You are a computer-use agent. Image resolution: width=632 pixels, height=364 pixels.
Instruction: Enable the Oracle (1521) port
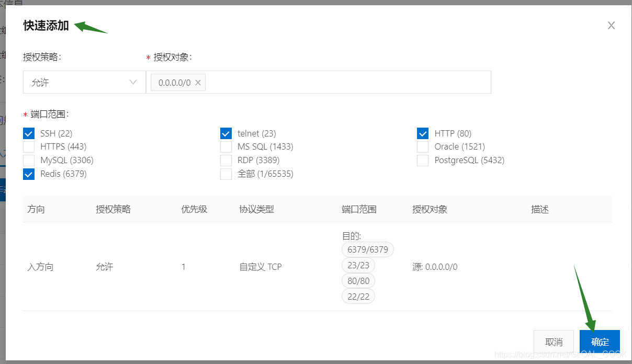point(423,147)
